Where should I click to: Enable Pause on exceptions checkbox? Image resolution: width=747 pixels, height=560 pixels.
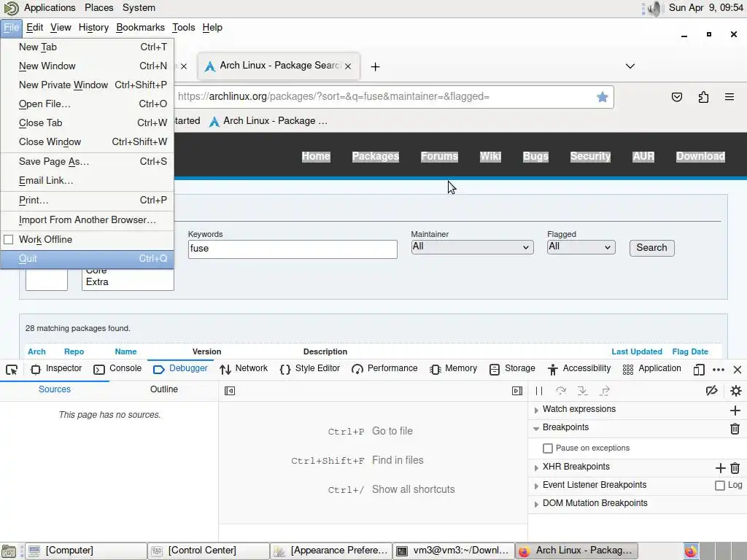(x=548, y=448)
